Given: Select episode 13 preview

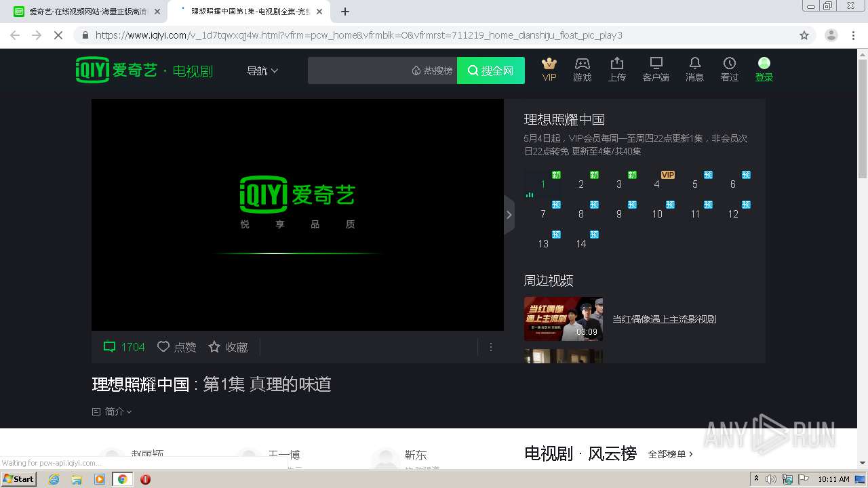Looking at the screenshot, I should (x=543, y=243).
